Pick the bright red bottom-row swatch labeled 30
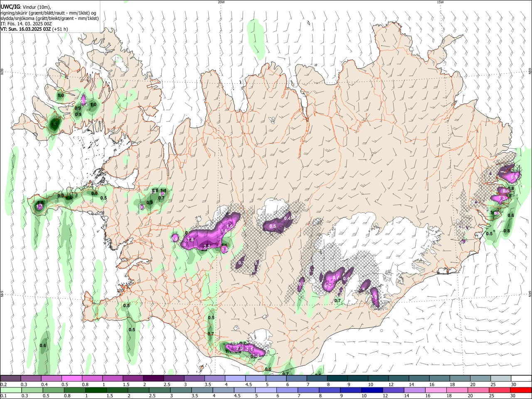 click(x=521, y=390)
